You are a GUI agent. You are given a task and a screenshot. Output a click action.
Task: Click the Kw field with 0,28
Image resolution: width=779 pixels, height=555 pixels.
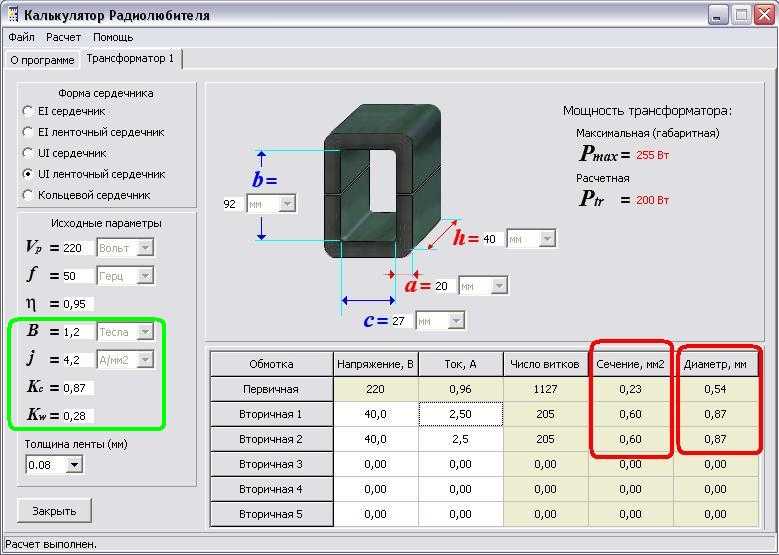(x=78, y=416)
